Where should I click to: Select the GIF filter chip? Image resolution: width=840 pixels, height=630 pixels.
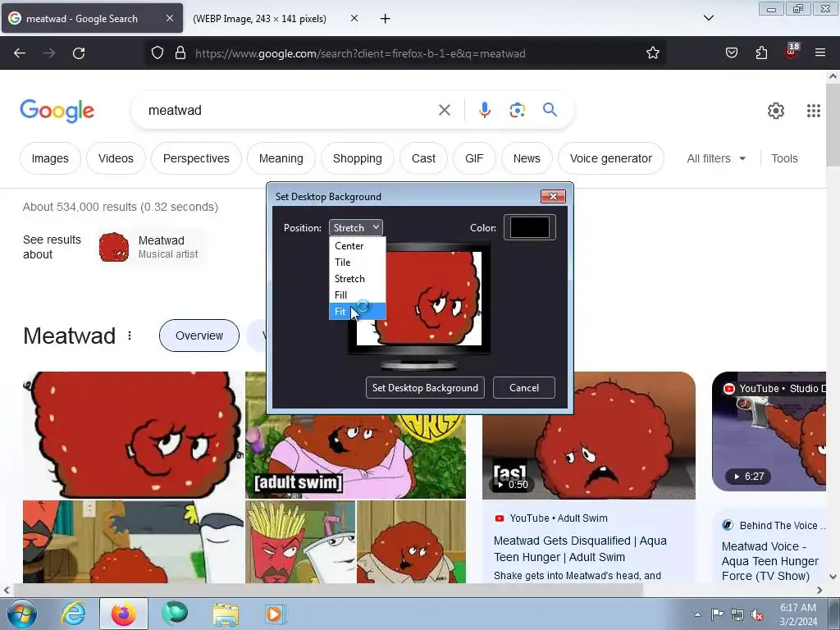click(x=474, y=158)
